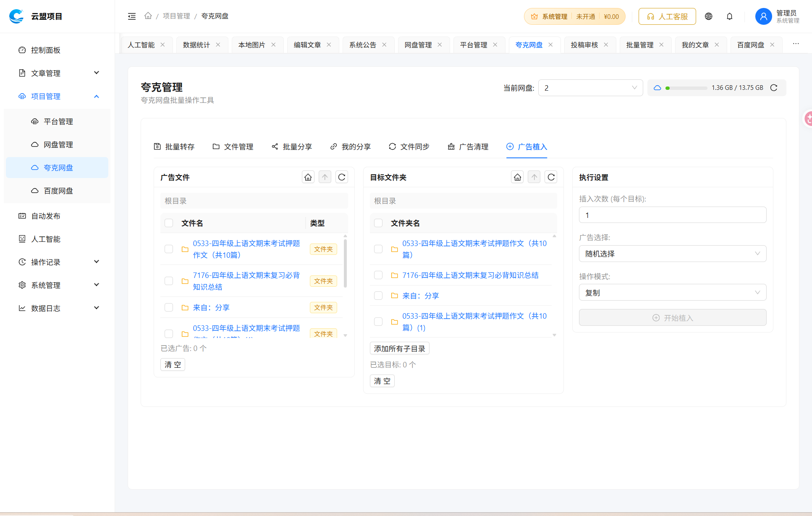Close the 数据统计 tab
Screen dimensions: 812x516
pyautogui.click(x=218, y=45)
